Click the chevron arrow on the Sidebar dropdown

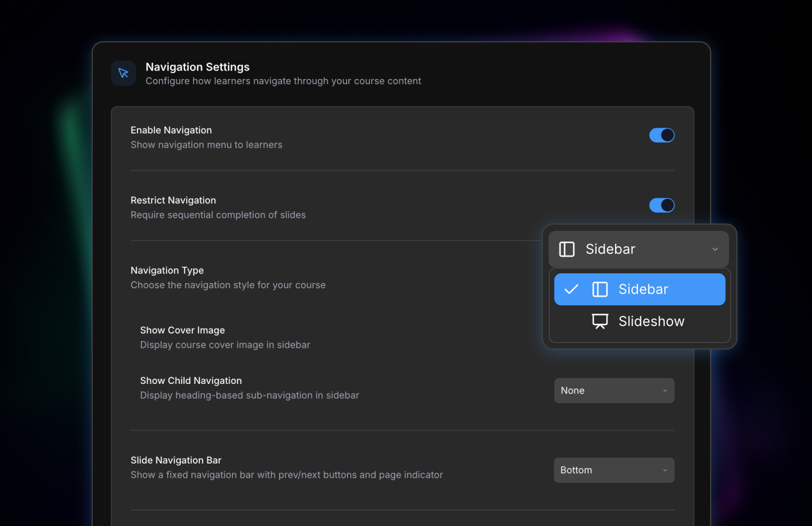(715, 249)
